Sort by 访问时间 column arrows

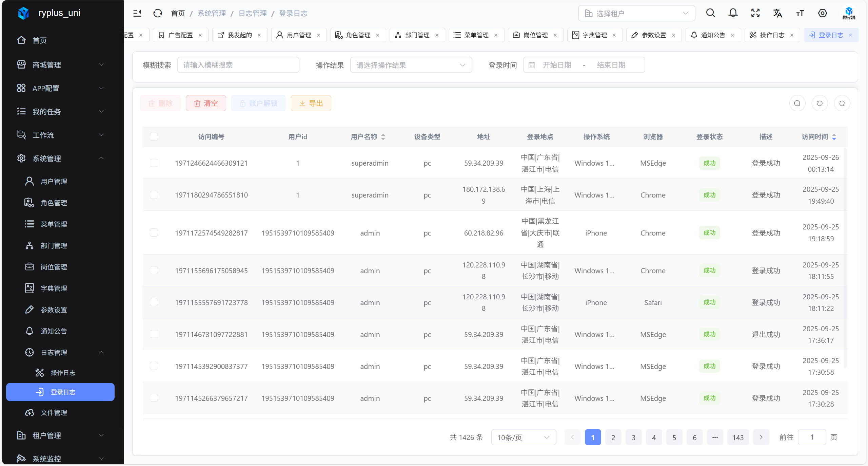[x=834, y=137]
